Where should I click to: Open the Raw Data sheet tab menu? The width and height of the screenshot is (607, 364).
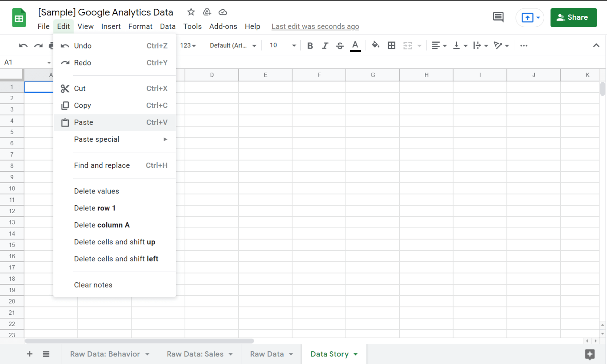point(291,354)
